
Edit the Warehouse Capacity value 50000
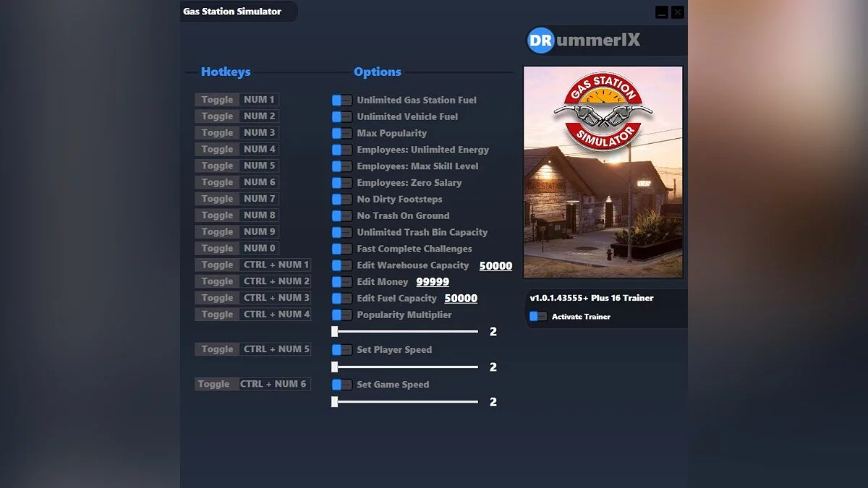[x=495, y=265]
